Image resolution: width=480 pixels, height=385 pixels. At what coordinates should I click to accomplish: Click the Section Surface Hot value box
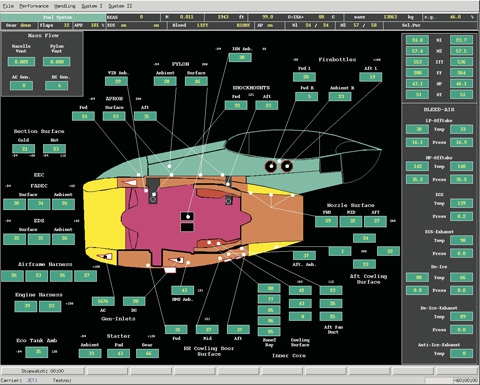pos(54,149)
